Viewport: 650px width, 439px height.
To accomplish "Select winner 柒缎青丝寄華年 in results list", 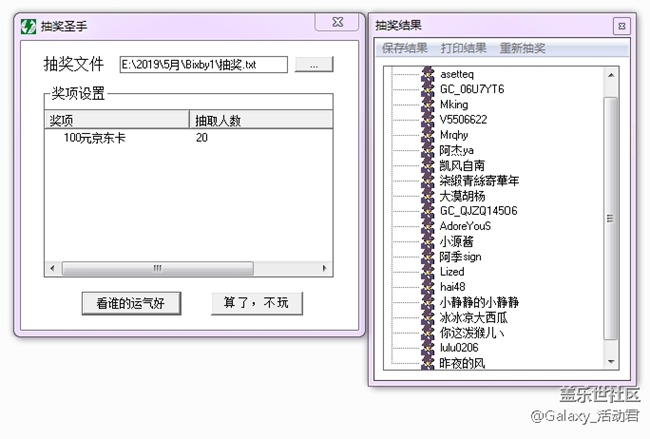I will (x=480, y=180).
